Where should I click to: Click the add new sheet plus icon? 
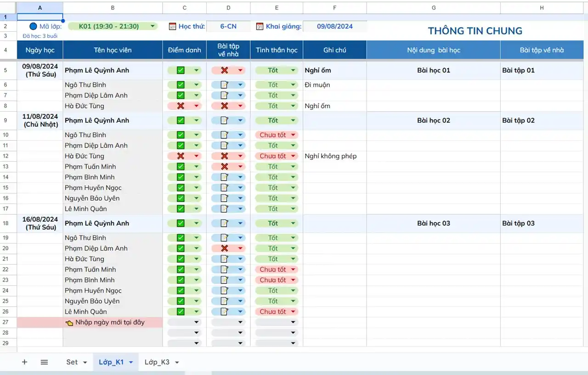[24, 362]
